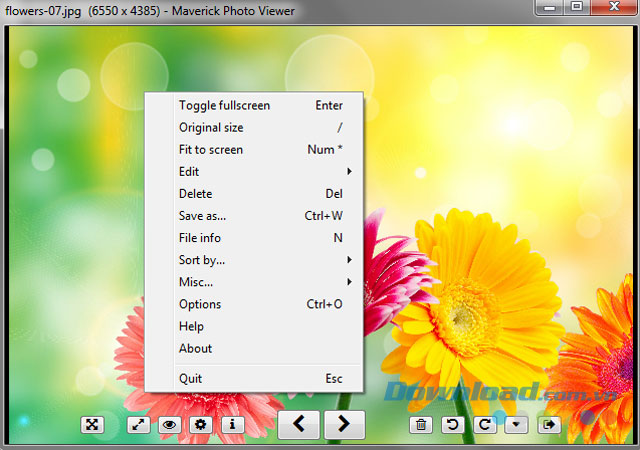Select Toggle fullscreen from context menu
640x450 pixels.
coord(224,106)
